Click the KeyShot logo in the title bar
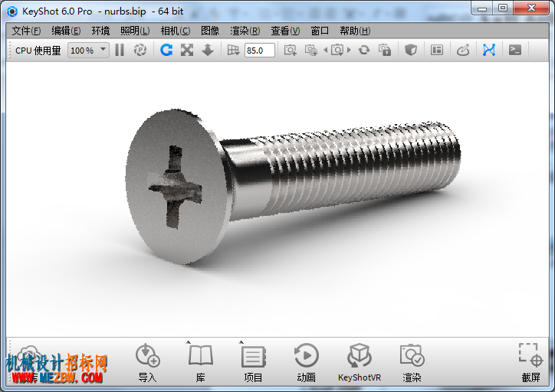This screenshot has height=392, width=555. pyautogui.click(x=12, y=11)
